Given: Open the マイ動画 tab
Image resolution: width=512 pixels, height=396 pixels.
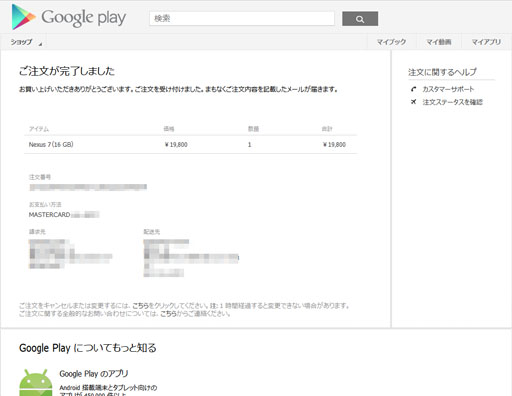Looking at the screenshot, I should click(x=439, y=42).
